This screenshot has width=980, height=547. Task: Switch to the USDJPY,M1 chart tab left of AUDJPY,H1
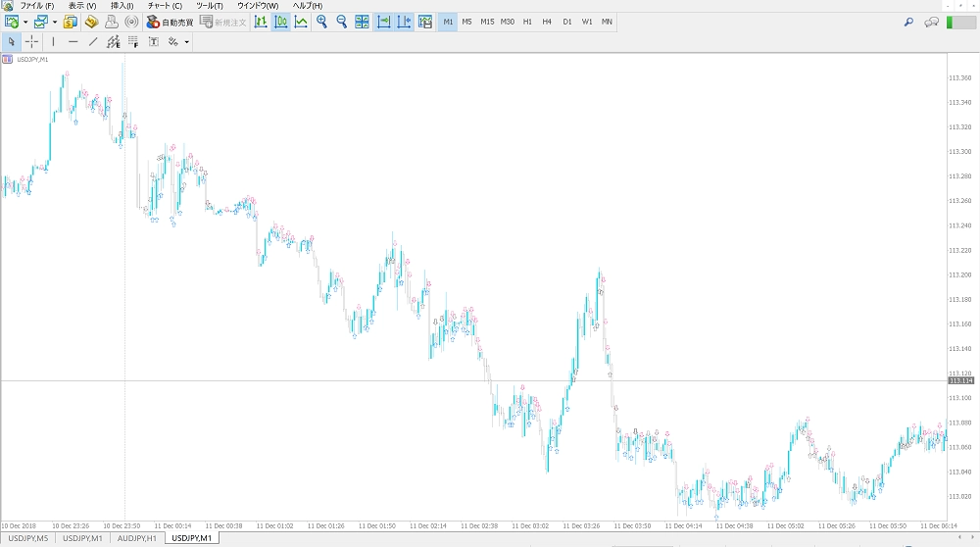coord(82,538)
